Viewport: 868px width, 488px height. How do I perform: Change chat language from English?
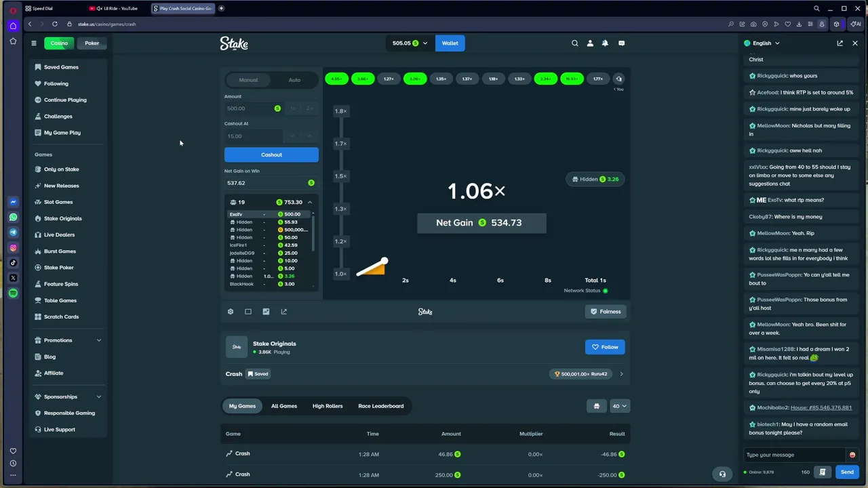click(762, 43)
